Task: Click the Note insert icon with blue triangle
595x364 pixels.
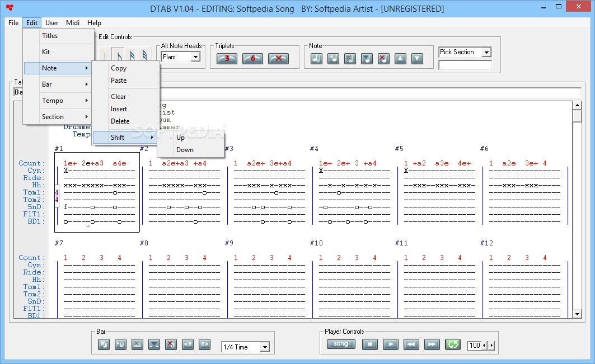Action: [367, 58]
